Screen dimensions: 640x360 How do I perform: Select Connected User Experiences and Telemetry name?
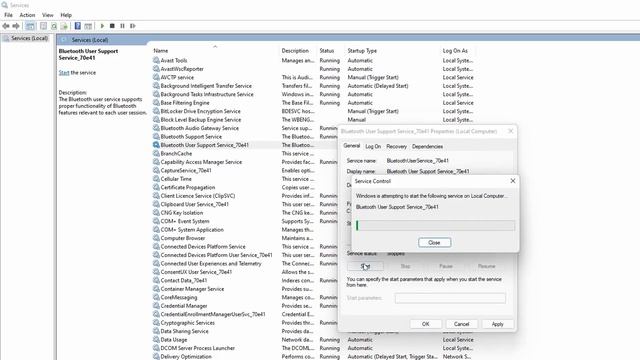coord(211,263)
